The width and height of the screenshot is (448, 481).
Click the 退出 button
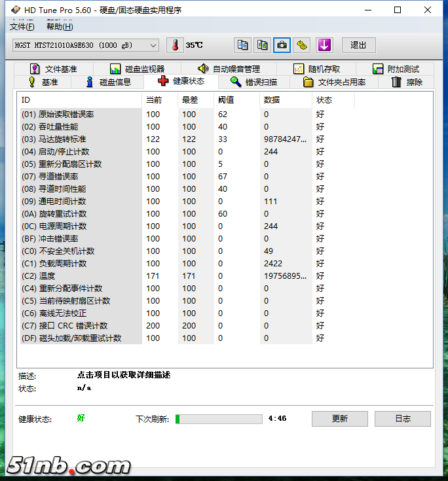click(x=359, y=45)
